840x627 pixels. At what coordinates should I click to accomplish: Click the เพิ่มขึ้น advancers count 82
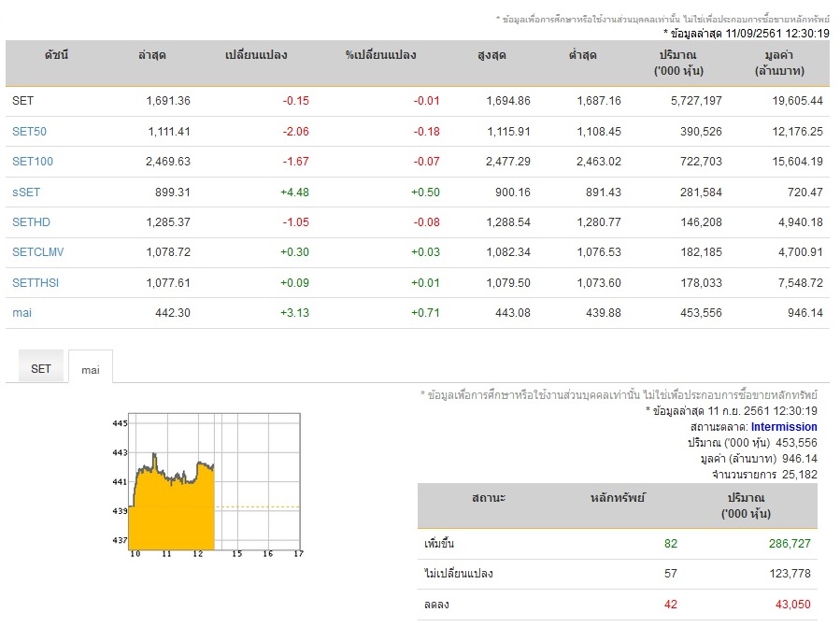click(x=671, y=544)
